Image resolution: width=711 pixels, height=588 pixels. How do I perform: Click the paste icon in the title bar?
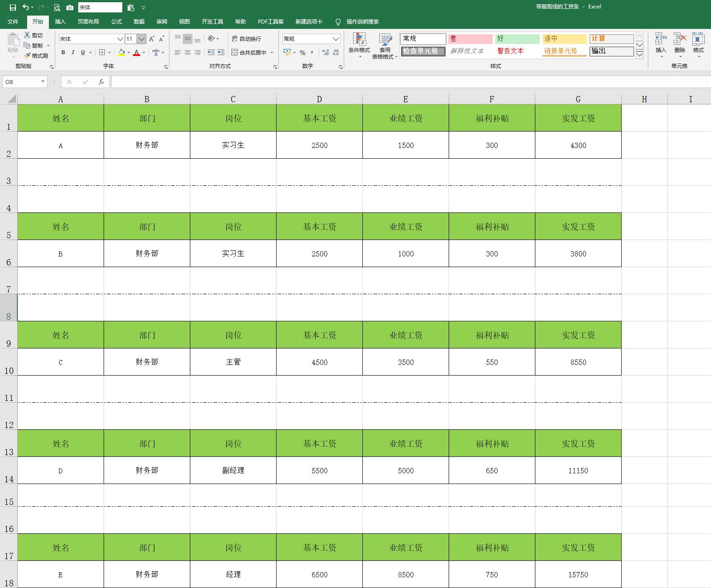[x=131, y=8]
